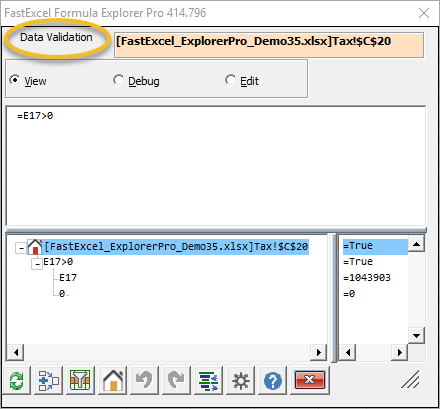Click the redo arrow icon
440x409 pixels.
177,380
